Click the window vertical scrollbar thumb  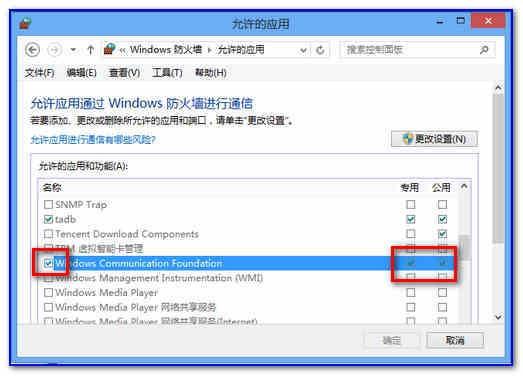[498, 168]
